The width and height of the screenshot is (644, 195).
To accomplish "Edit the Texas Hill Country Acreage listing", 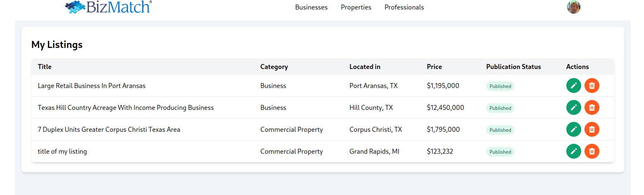I will [x=573, y=107].
